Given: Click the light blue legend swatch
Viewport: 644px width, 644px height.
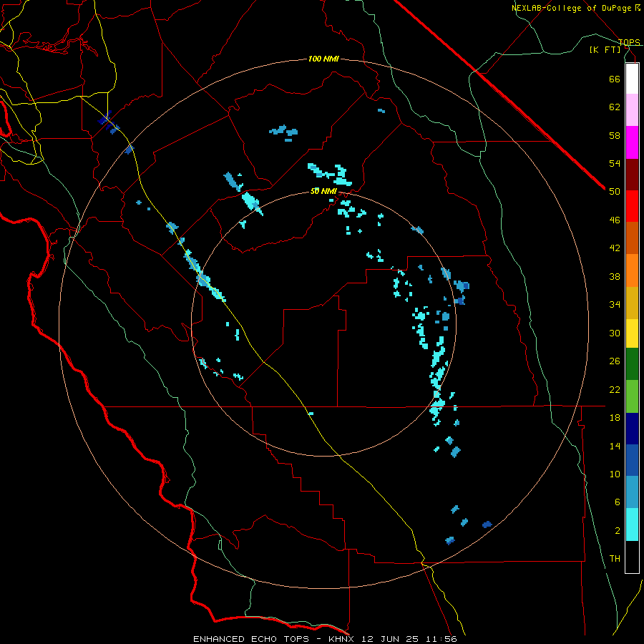Looking at the screenshot, I should [x=632, y=492].
